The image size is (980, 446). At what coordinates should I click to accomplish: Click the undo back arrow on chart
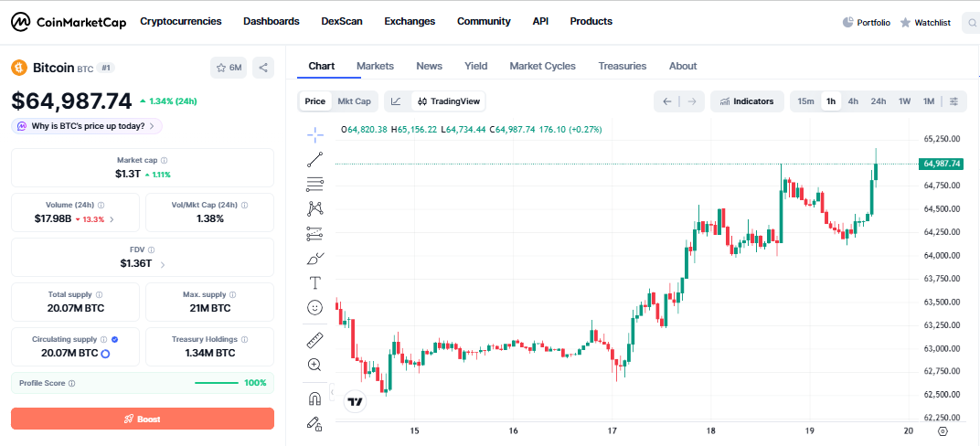(666, 101)
